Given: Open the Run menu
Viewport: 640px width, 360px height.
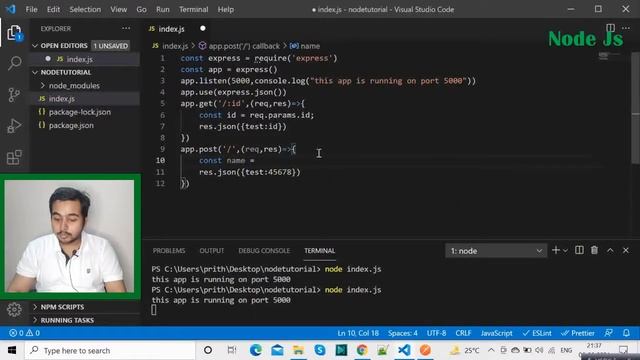Looking at the screenshot, I should coord(162,9).
